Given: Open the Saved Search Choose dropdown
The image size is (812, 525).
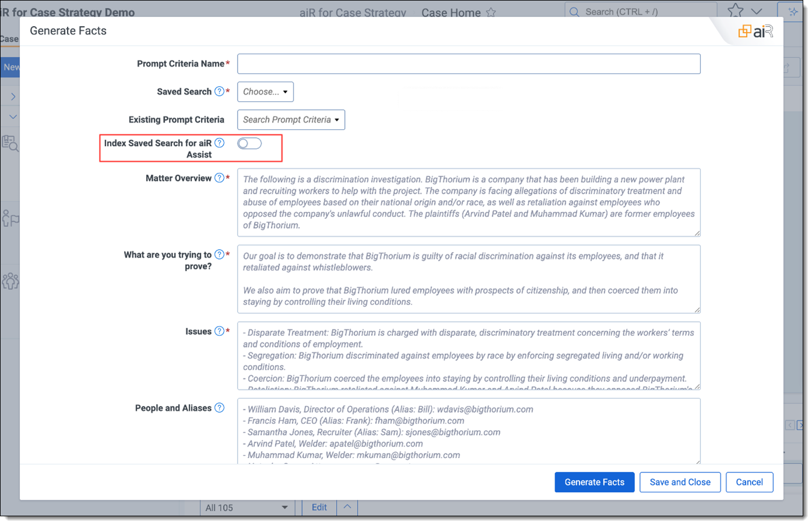Looking at the screenshot, I should coord(265,92).
